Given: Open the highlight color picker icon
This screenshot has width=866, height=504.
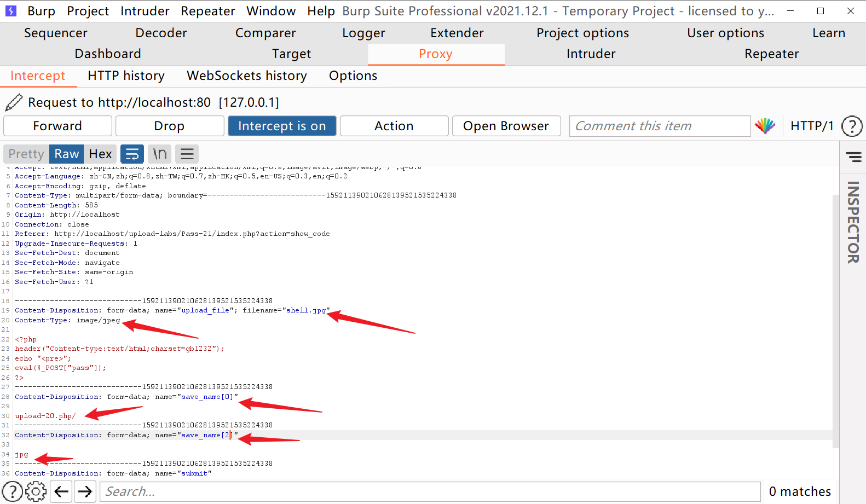Looking at the screenshot, I should pos(765,126).
